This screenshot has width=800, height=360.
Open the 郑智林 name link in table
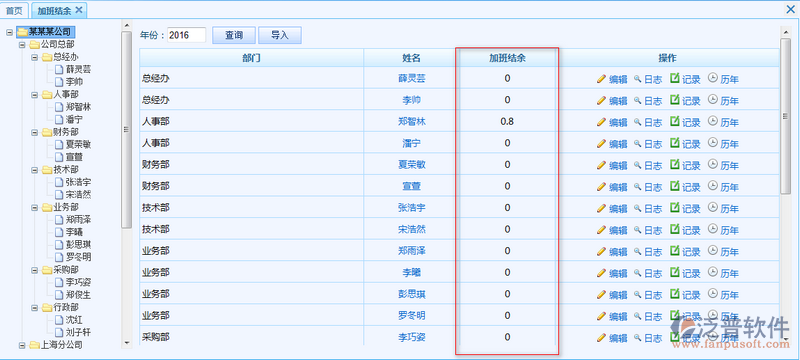(x=411, y=121)
